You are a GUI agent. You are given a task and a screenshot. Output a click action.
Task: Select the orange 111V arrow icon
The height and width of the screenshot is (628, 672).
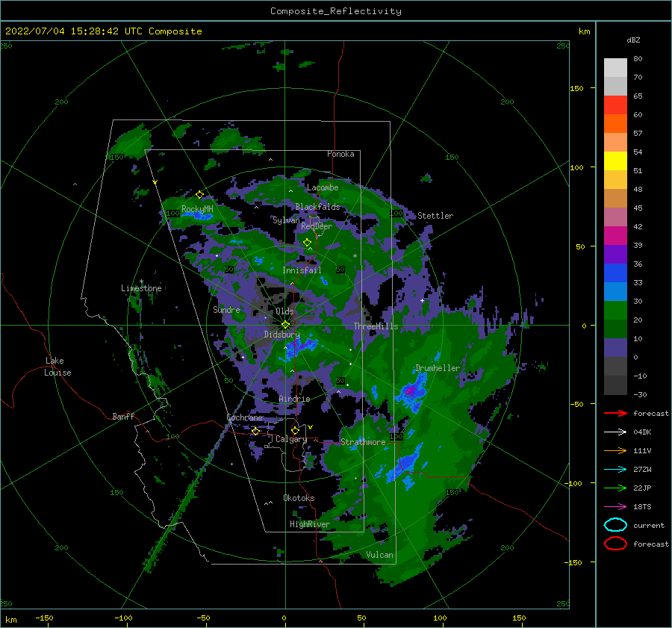click(615, 450)
